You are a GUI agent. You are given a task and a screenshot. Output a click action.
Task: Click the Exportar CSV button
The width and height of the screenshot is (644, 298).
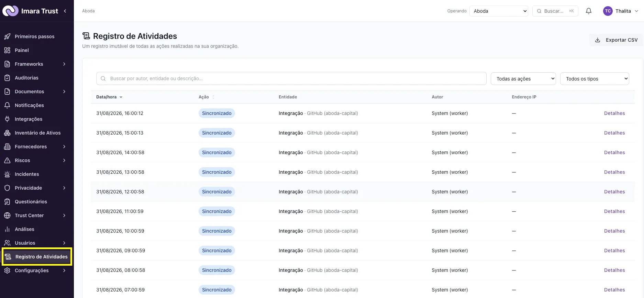click(x=616, y=40)
